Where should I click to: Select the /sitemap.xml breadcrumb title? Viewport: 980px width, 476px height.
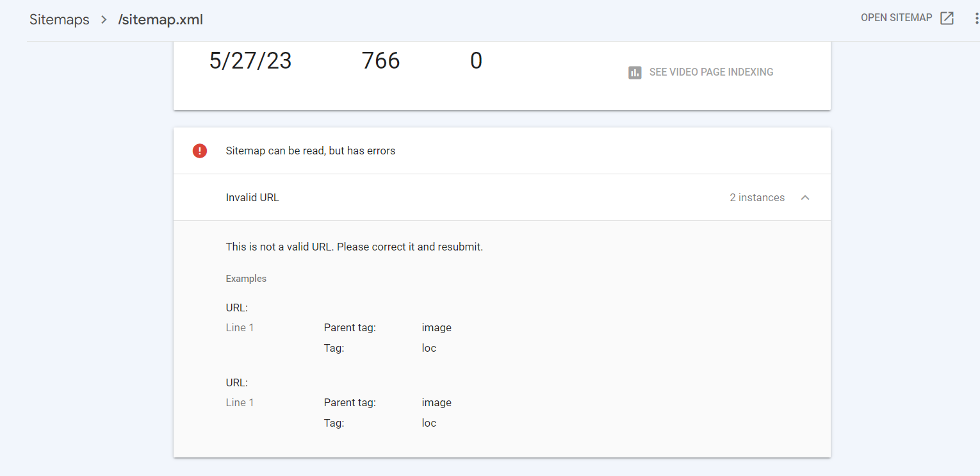pyautogui.click(x=161, y=20)
